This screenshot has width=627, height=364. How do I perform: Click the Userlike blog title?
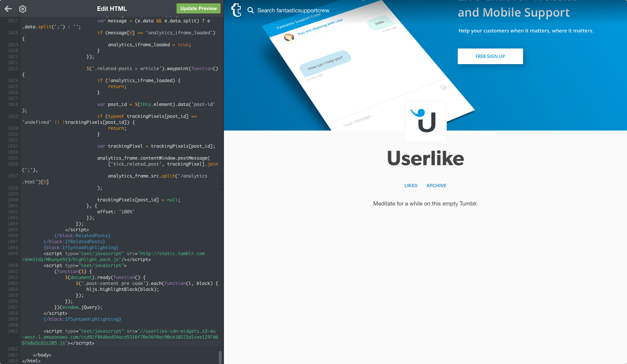(425, 159)
